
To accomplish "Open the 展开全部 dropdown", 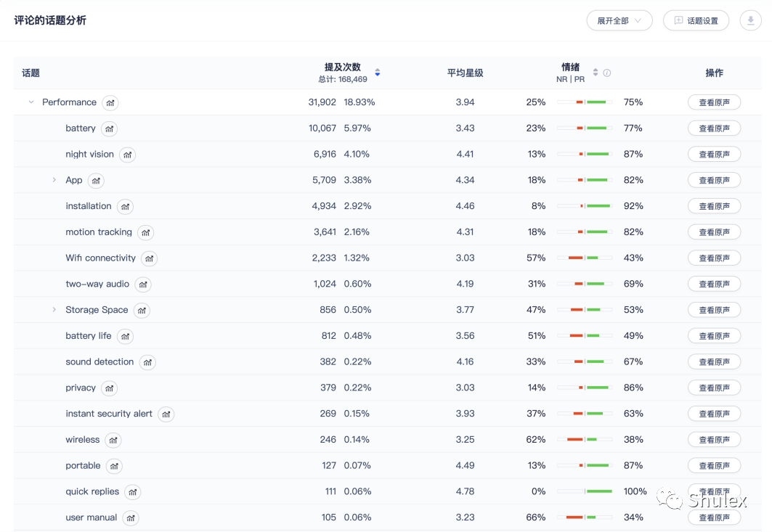I will [619, 20].
